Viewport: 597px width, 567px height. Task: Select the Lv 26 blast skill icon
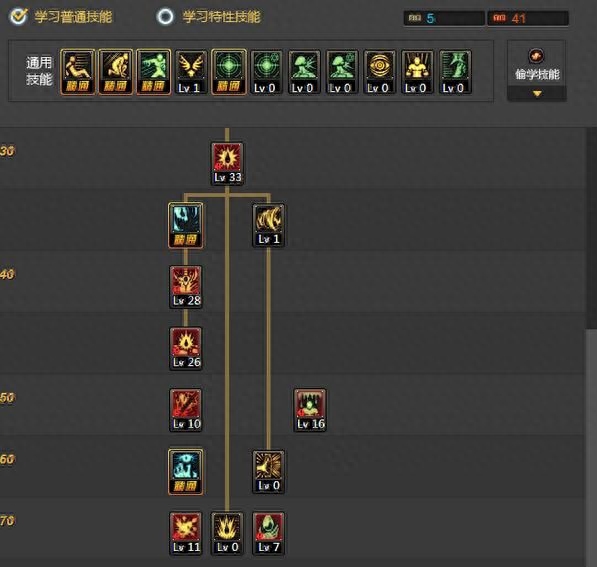(x=186, y=348)
